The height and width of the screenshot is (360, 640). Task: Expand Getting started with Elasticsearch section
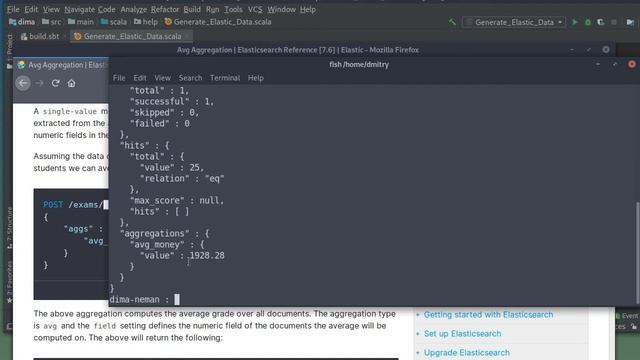click(418, 315)
